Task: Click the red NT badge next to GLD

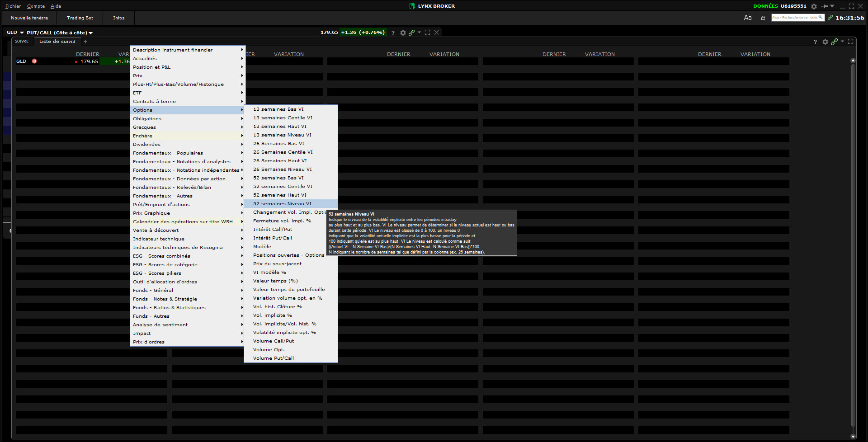Action: 34,61
